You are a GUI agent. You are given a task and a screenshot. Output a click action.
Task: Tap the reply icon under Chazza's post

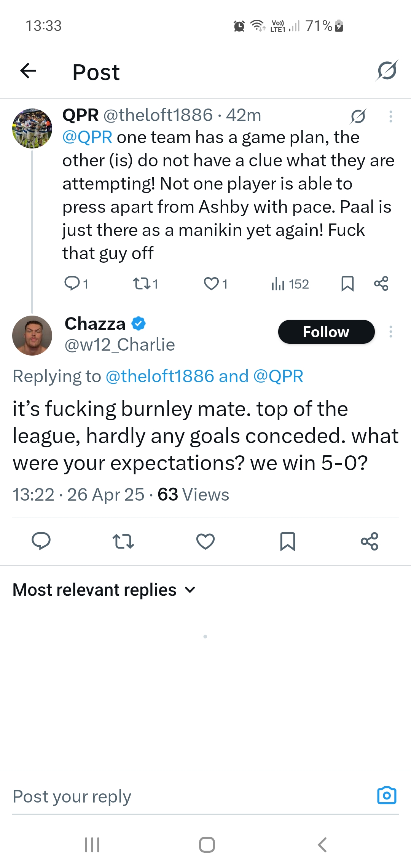pos(41,541)
